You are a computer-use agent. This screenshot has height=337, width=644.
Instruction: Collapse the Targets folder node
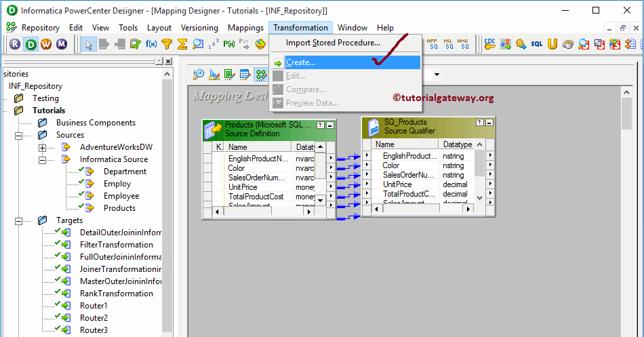click(x=18, y=221)
